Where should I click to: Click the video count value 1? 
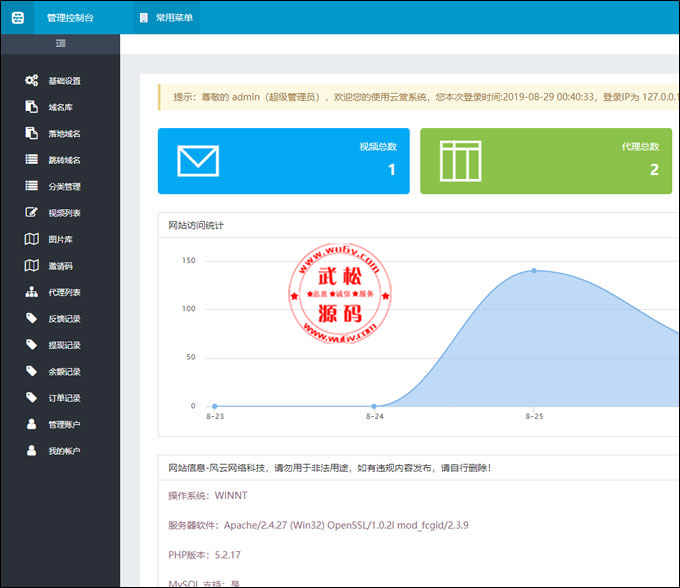pyautogui.click(x=392, y=170)
